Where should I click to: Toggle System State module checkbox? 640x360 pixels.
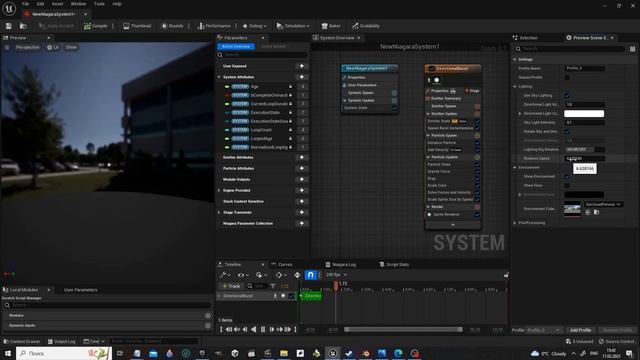tap(394, 108)
